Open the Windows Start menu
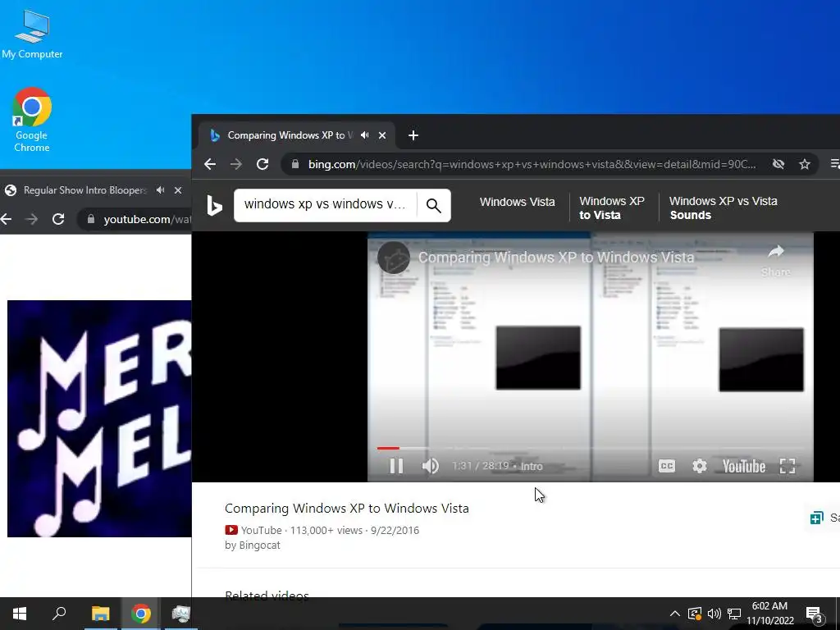This screenshot has width=840, height=630. [20, 614]
